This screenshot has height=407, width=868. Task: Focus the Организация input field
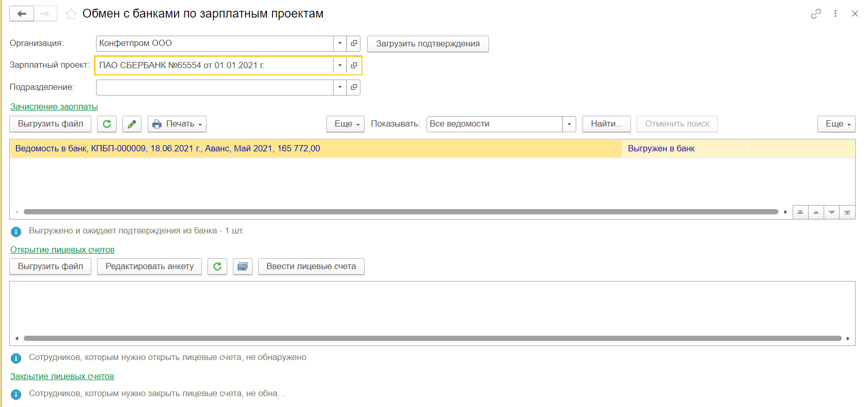[x=215, y=43]
